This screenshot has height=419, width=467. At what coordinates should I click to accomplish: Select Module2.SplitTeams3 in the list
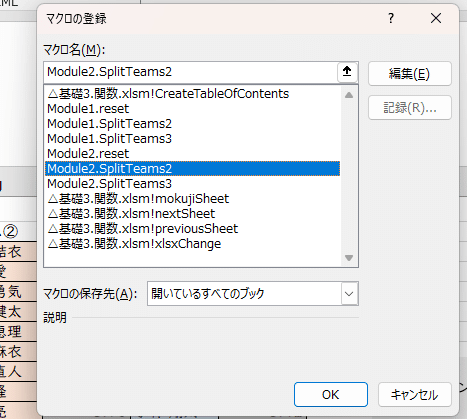193,184
